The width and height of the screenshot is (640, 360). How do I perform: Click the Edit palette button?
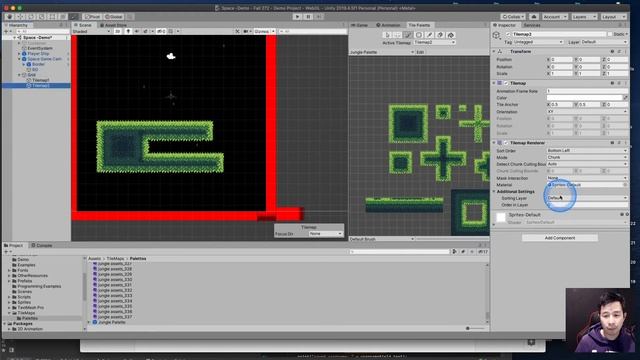(420, 52)
